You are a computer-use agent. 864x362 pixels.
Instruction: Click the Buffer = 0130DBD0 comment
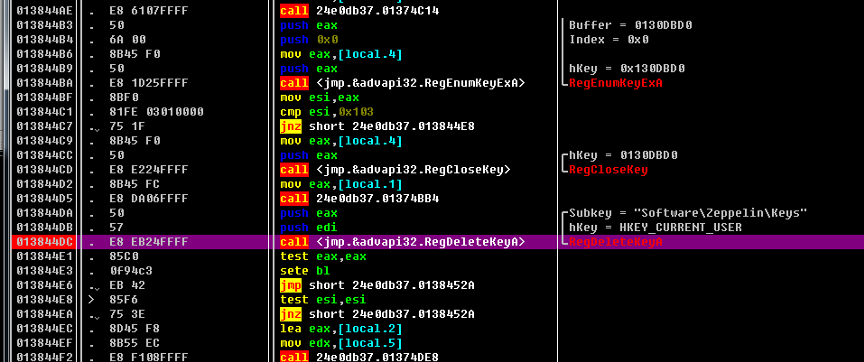630,25
